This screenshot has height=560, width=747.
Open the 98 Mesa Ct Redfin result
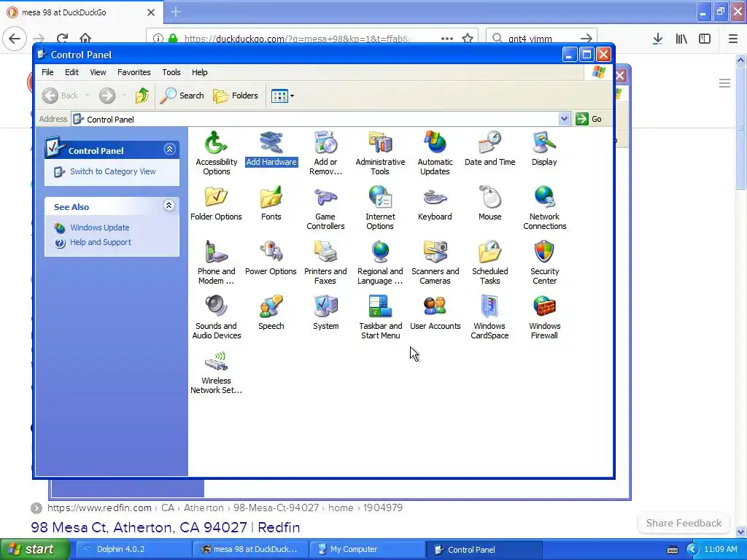pyautogui.click(x=166, y=528)
